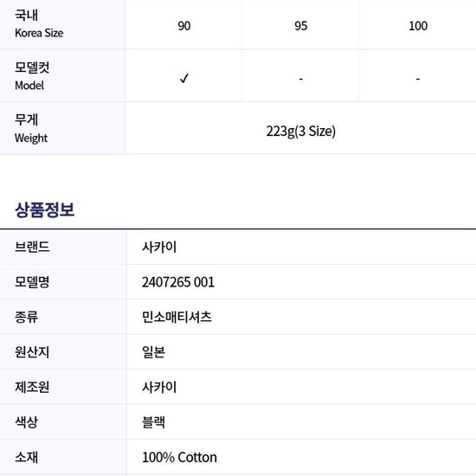This screenshot has width=476, height=476.
Task: Click the 무게 Weight row label
Action: (31, 128)
